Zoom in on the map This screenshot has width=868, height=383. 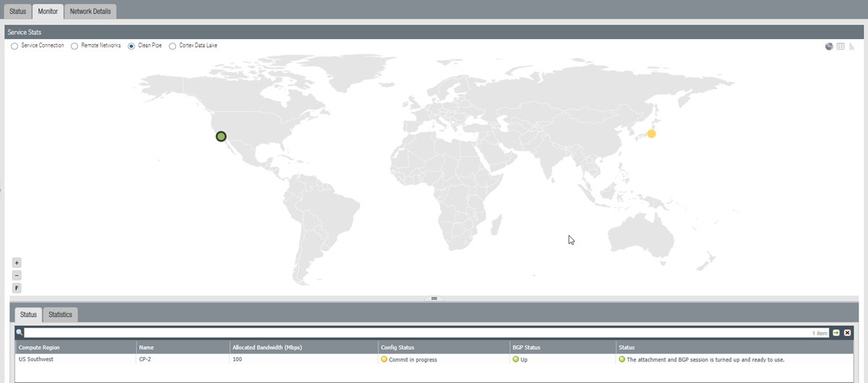coord(17,262)
